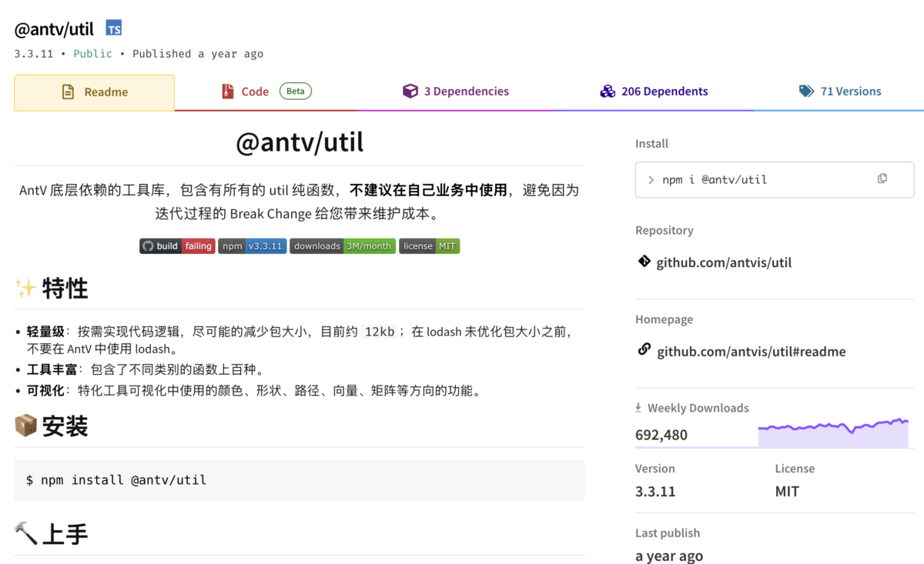Click the Last publish a year ago value
This screenshot has width=924, height=564.
tap(669, 556)
